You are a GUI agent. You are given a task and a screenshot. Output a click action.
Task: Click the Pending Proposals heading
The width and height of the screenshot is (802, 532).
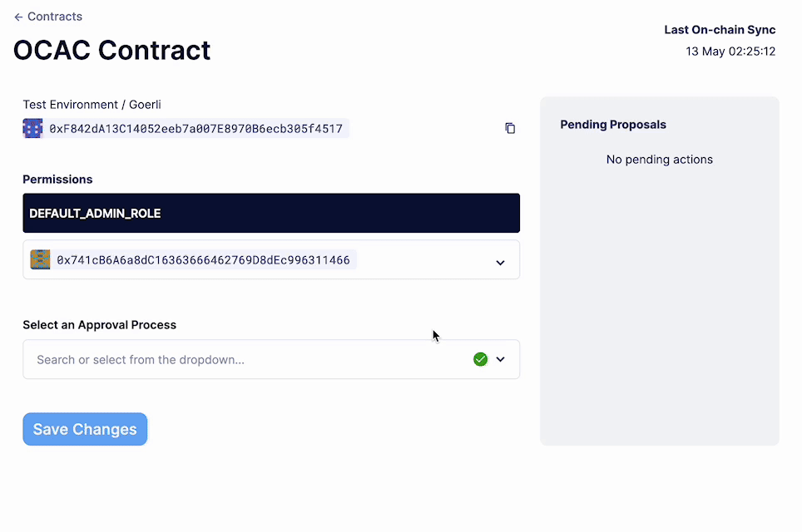coord(613,125)
